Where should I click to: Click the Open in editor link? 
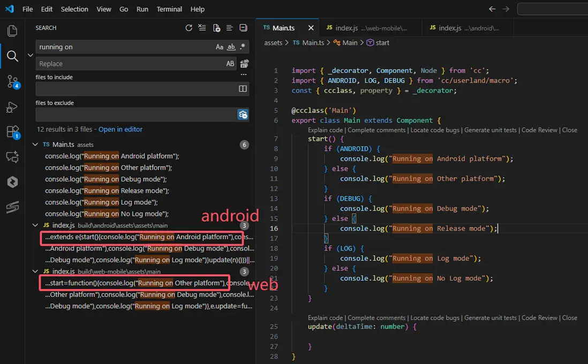point(120,129)
